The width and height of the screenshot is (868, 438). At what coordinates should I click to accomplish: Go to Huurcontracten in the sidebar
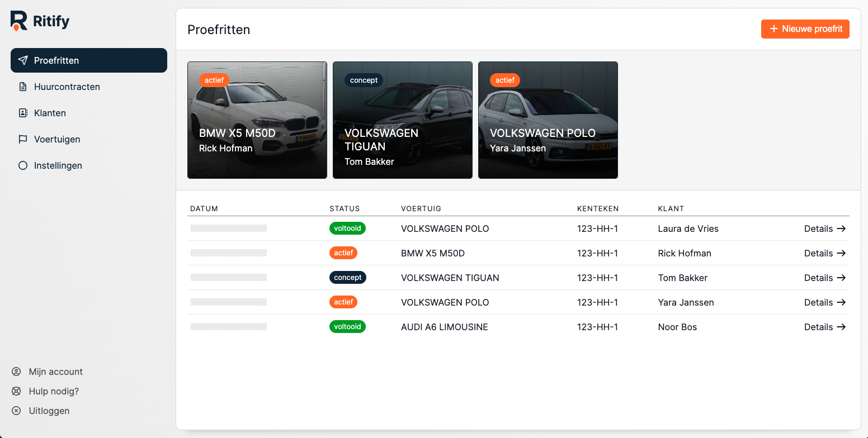pos(89,87)
